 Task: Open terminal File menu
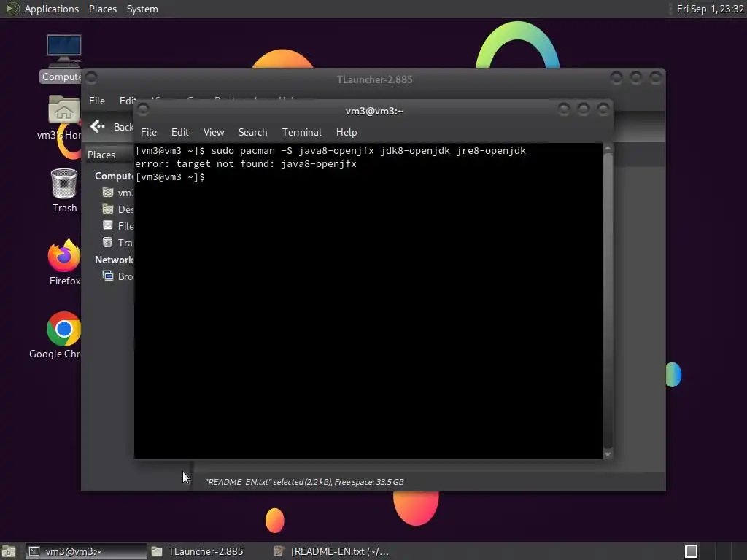(149, 133)
